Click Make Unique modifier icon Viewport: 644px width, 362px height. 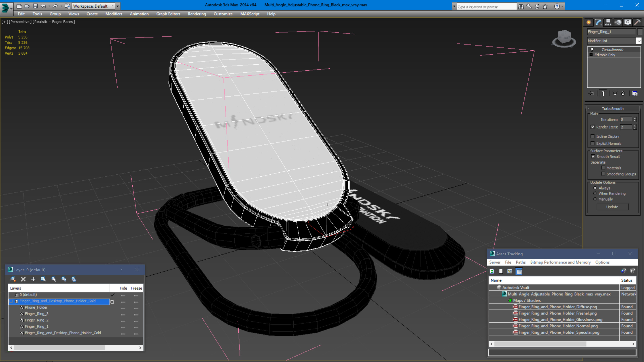[615, 93]
